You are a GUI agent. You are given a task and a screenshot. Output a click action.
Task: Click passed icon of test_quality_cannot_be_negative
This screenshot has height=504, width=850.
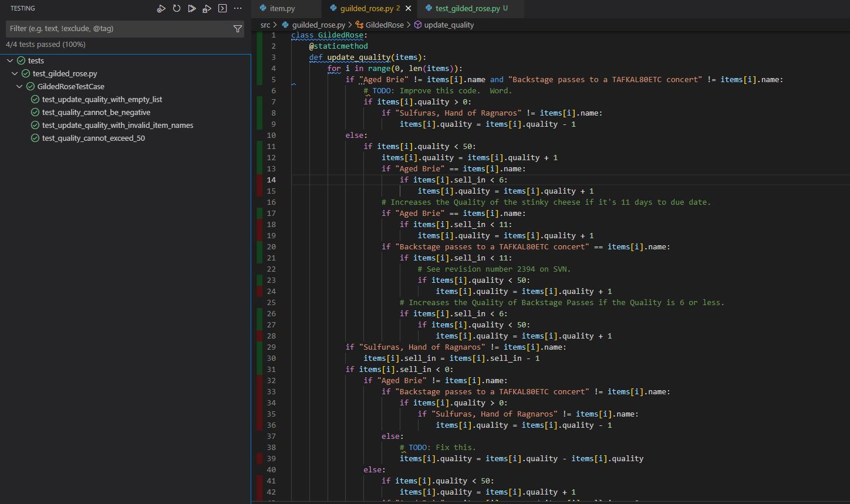coord(35,112)
